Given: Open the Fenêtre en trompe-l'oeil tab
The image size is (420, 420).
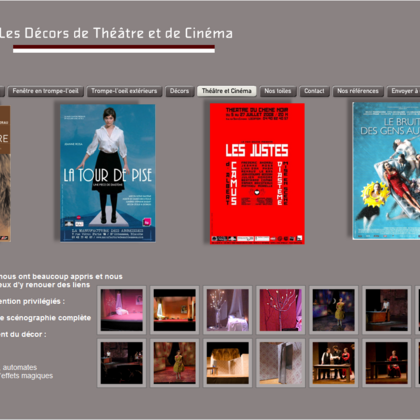Looking at the screenshot, I should coord(46,91).
